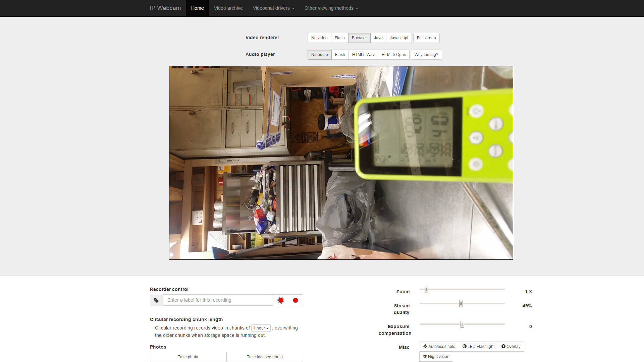644x362 pixels.
Task: Open the Video archive tab
Action: coord(228,8)
